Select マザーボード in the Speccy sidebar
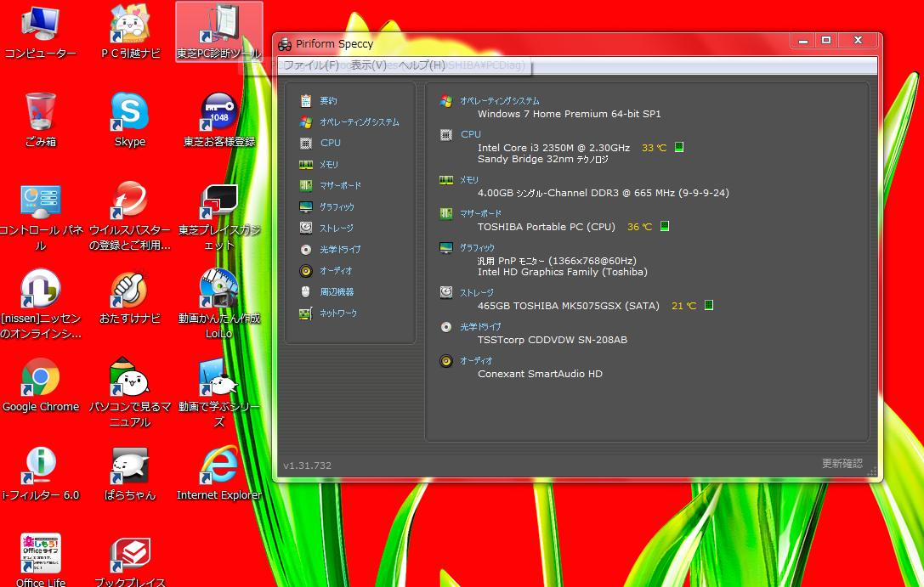The image size is (924, 587). [x=340, y=185]
